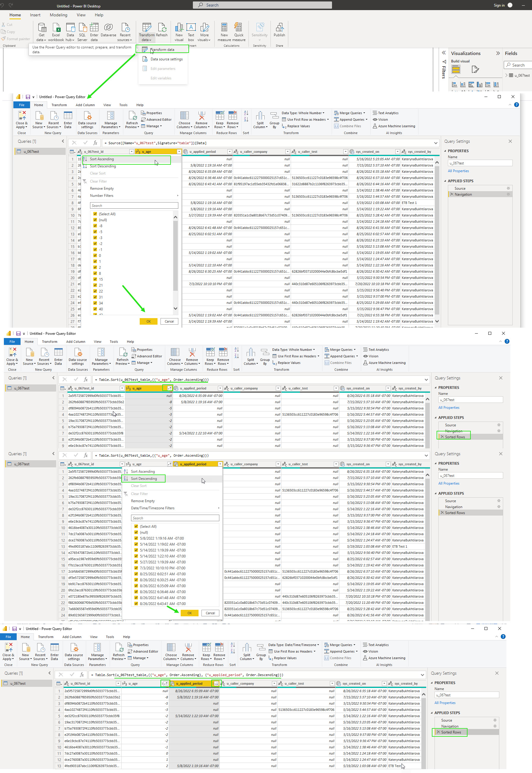Viewport: 532px width, 773px height.
Task: Open the Data Type: Date/Time/Timezone dropdown
Action: coord(294,645)
